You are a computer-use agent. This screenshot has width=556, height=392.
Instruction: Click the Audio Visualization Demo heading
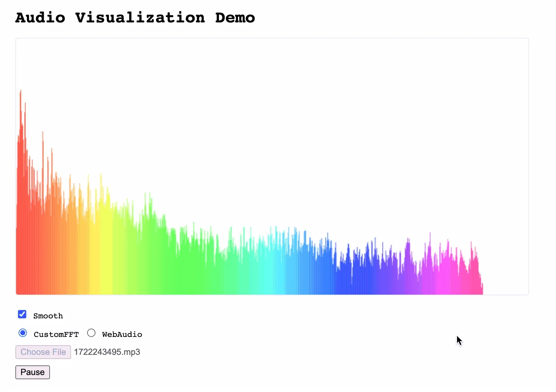coord(135,18)
